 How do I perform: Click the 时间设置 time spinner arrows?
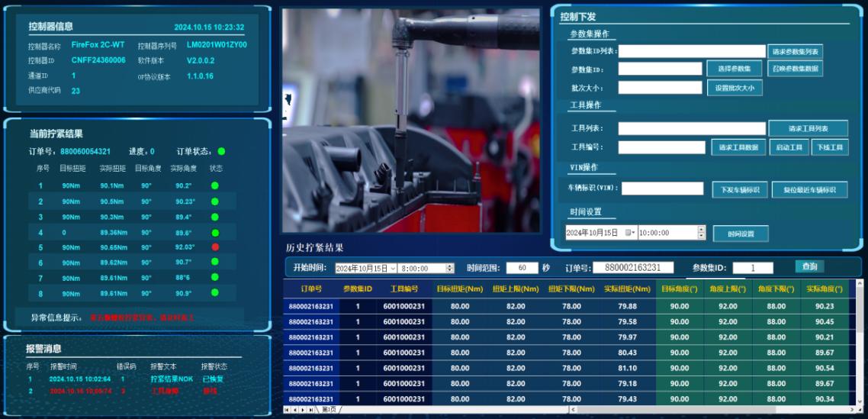pyautogui.click(x=701, y=233)
